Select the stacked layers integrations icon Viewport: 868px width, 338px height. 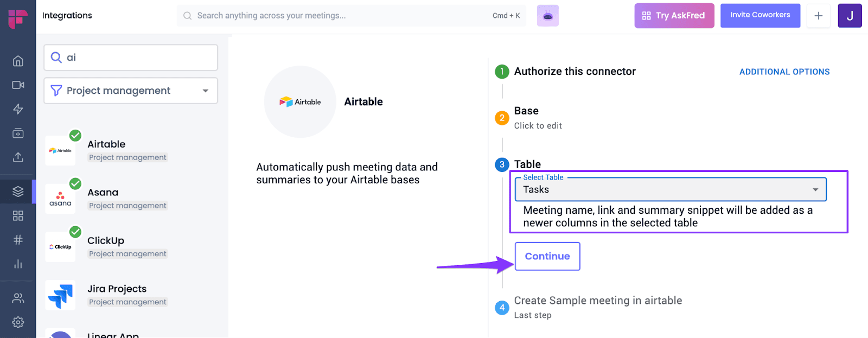point(18,192)
